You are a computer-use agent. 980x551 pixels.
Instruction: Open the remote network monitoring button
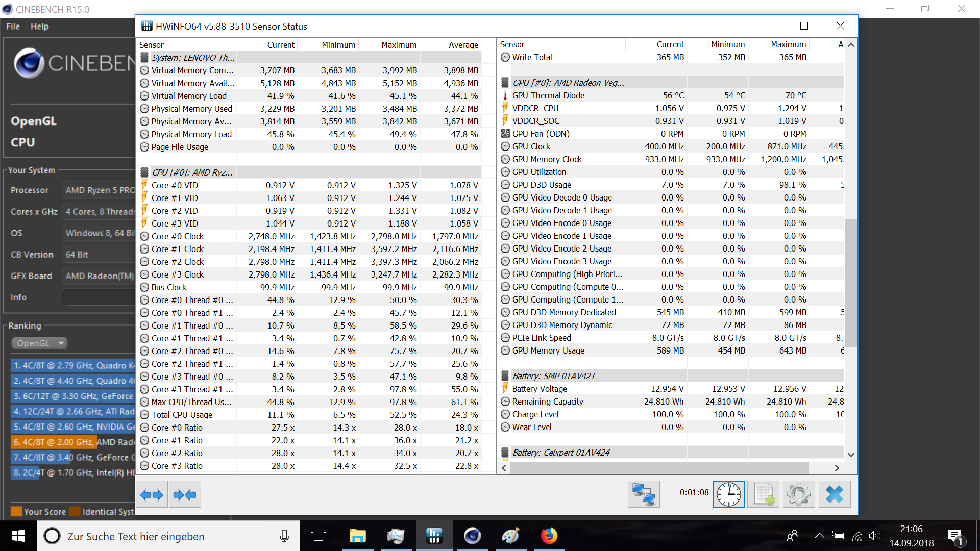[643, 494]
